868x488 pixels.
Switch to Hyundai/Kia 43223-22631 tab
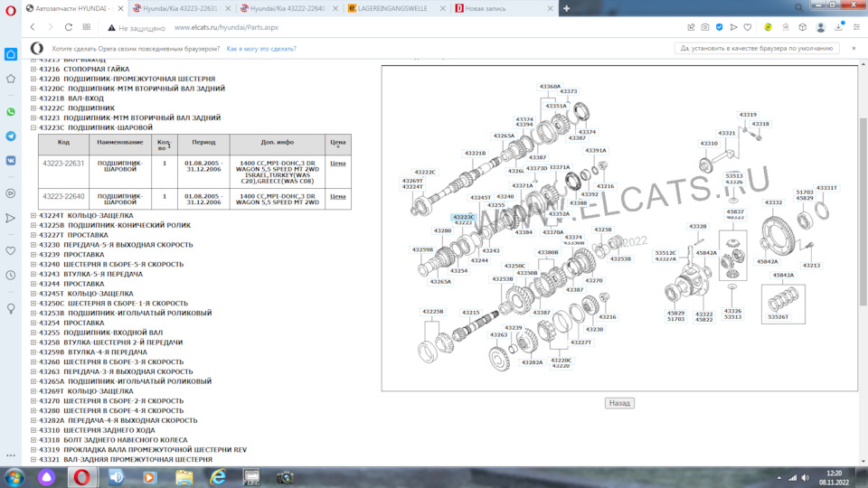(180, 8)
